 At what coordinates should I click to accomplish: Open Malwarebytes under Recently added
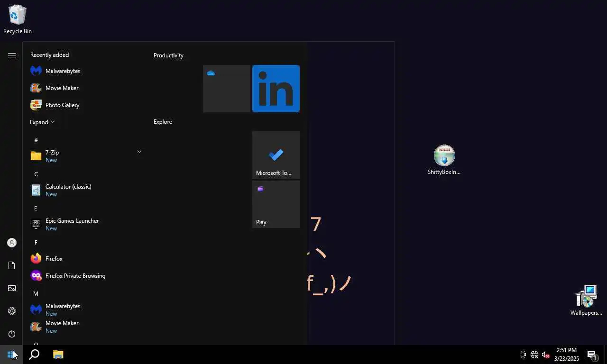click(85, 71)
